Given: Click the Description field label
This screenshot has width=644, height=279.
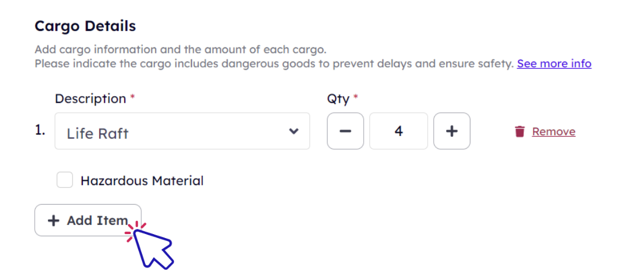Looking at the screenshot, I should point(91,99).
